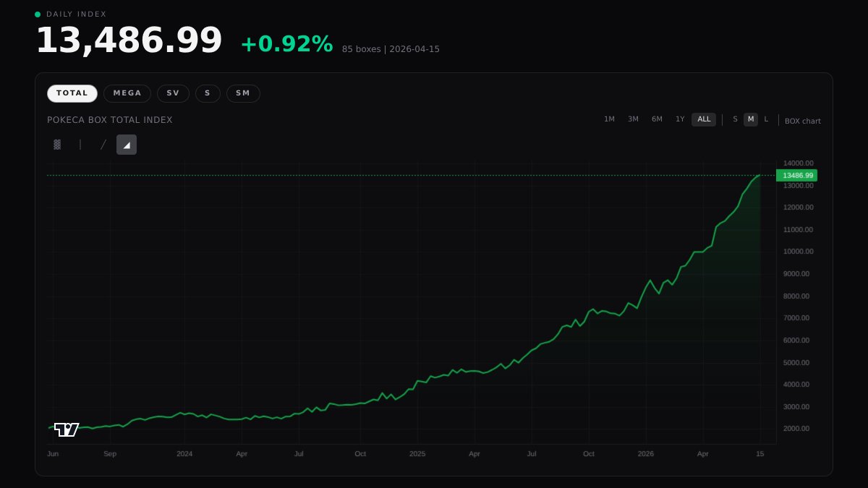
Task: Click the 2026-04-15 date label
Action: click(x=414, y=49)
